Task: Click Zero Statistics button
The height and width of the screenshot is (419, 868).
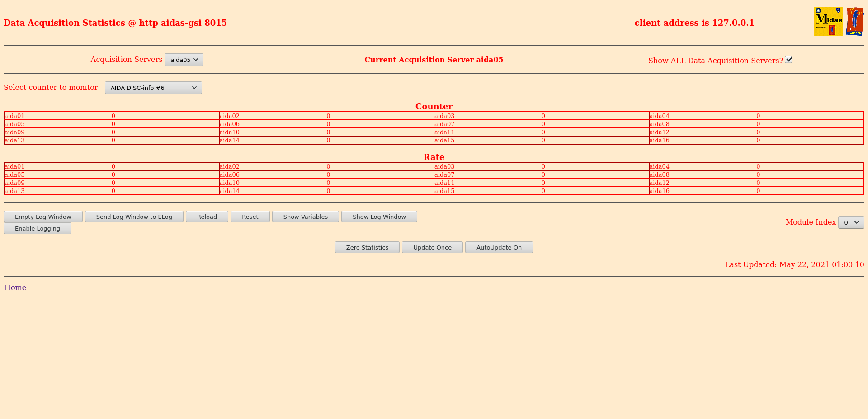Action: [367, 247]
